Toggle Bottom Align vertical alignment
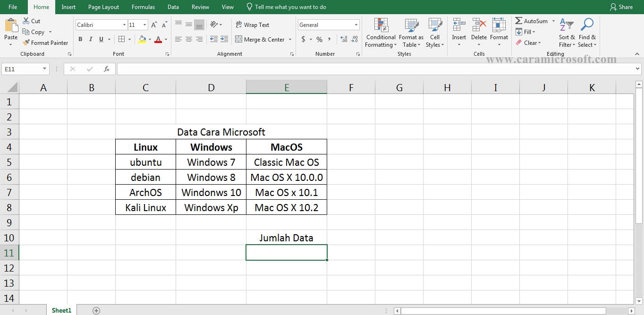Screen dimensions: 644x315 (x=199, y=24)
